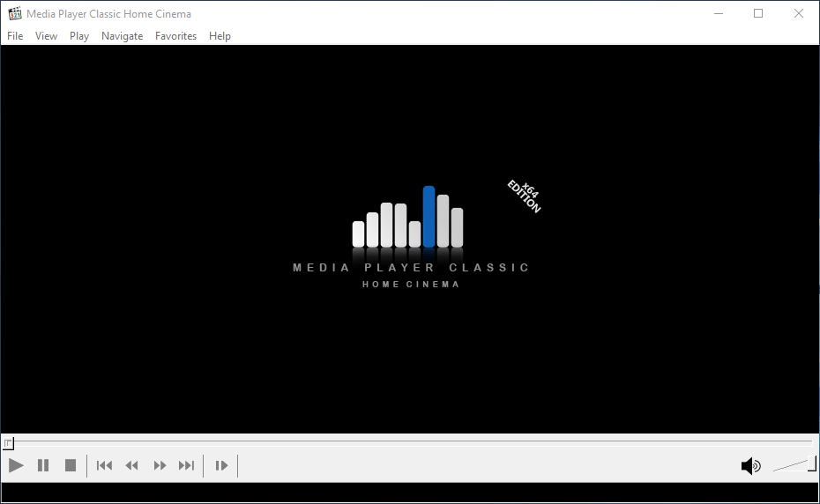The width and height of the screenshot is (820, 504).
Task: Close the Media Player Classic window
Action: [799, 13]
